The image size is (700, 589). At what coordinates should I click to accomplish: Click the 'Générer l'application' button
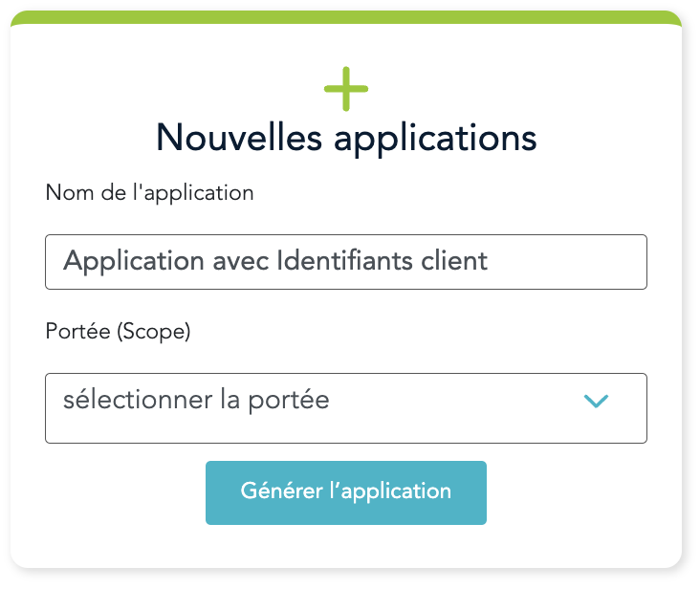pyautogui.click(x=345, y=492)
